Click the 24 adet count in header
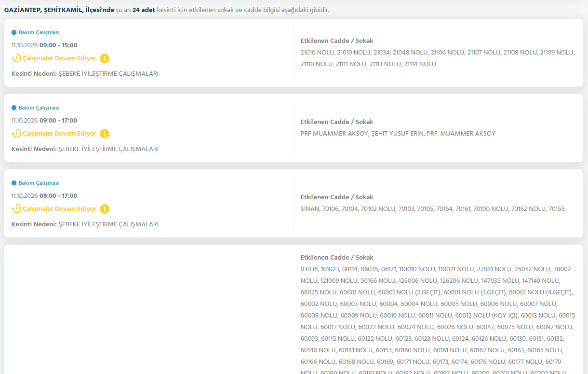Screen dimensions: 588x374 (x=144, y=10)
